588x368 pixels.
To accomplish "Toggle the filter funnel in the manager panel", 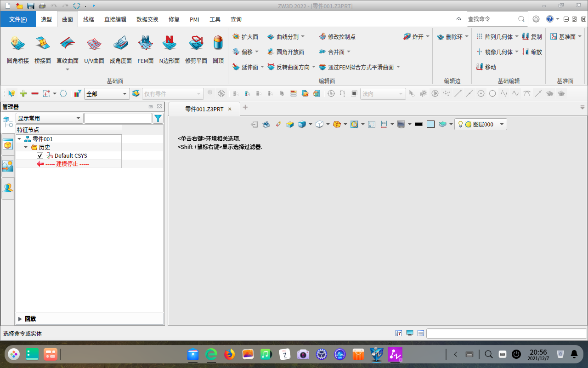I will tap(158, 118).
